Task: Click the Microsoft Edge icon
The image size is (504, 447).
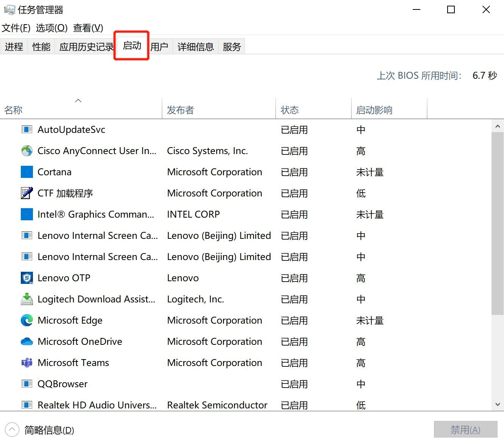Action: (27, 320)
